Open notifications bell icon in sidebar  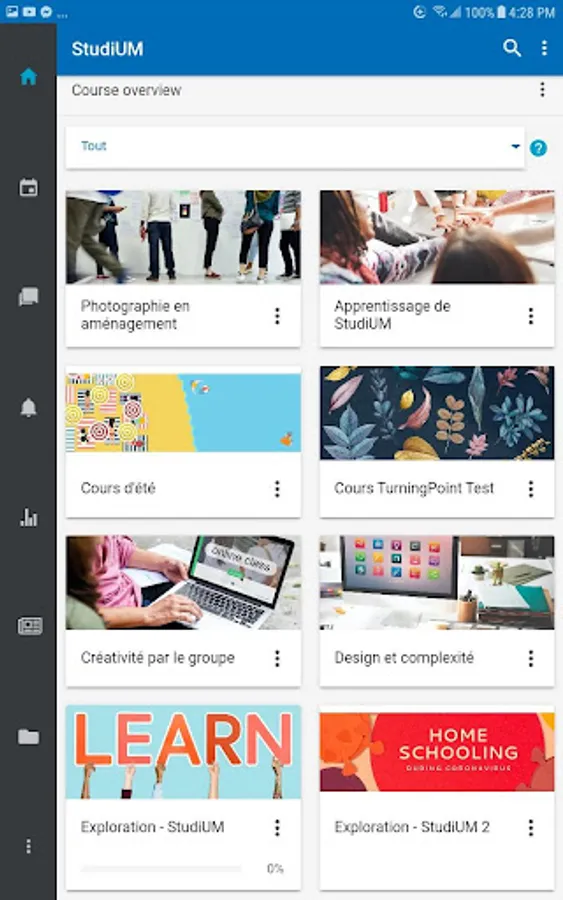click(28, 408)
